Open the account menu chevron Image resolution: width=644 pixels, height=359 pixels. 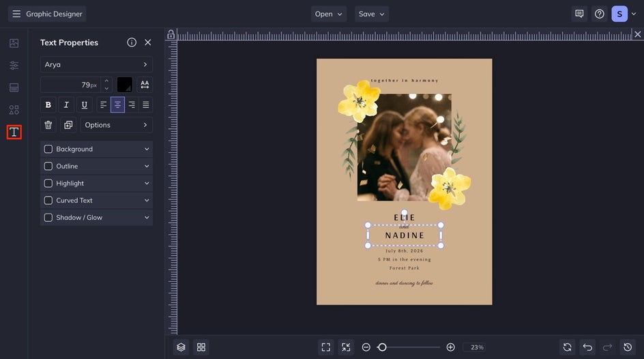click(634, 14)
